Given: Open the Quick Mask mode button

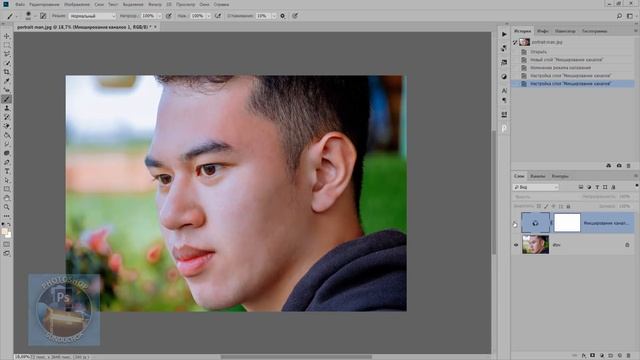Looking at the screenshot, I should [x=7, y=244].
